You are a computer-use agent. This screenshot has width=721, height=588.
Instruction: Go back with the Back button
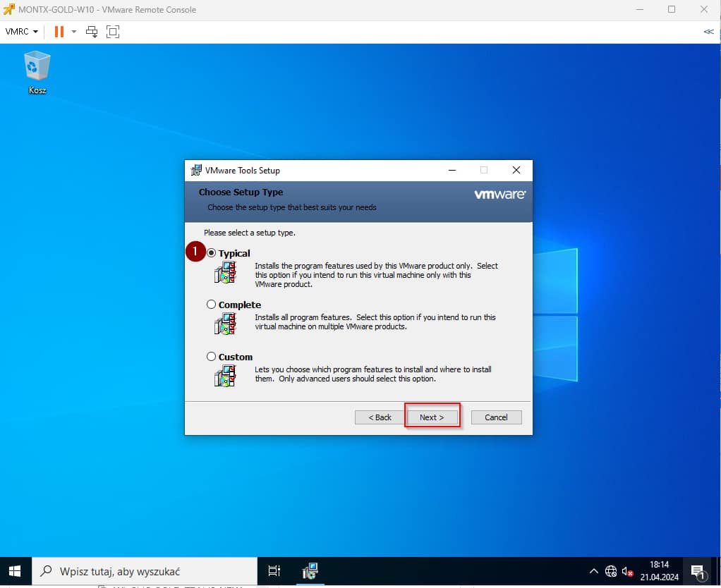click(x=380, y=417)
